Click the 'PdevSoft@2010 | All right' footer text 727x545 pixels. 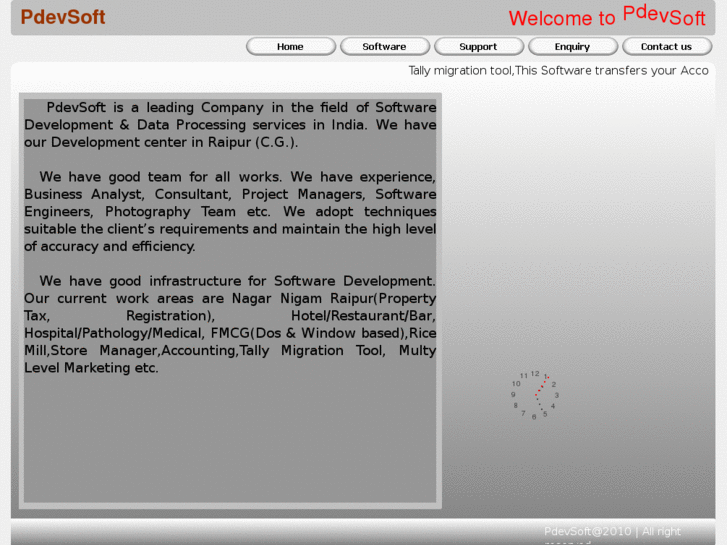click(x=612, y=532)
